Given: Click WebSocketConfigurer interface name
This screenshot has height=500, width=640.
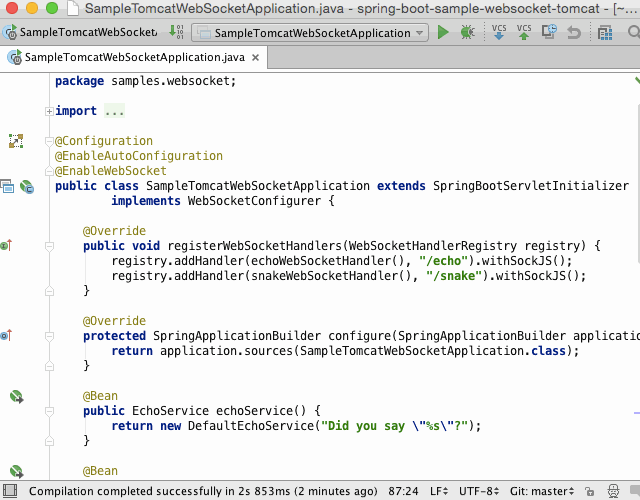Looking at the screenshot, I should click(254, 201).
